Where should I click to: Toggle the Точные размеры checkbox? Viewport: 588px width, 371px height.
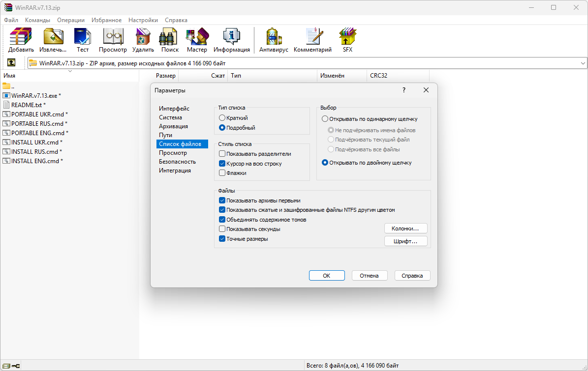pos(222,239)
